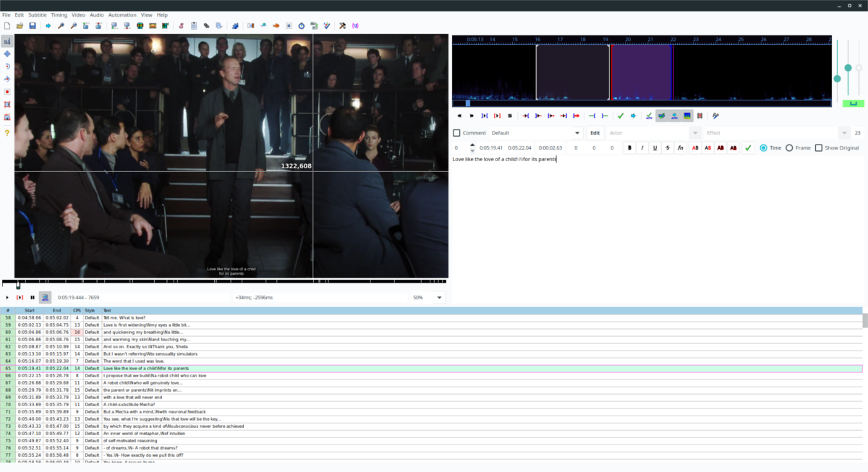This screenshot has width=868, height=472.
Task: Commit audio timing with green checkmark
Action: [621, 116]
